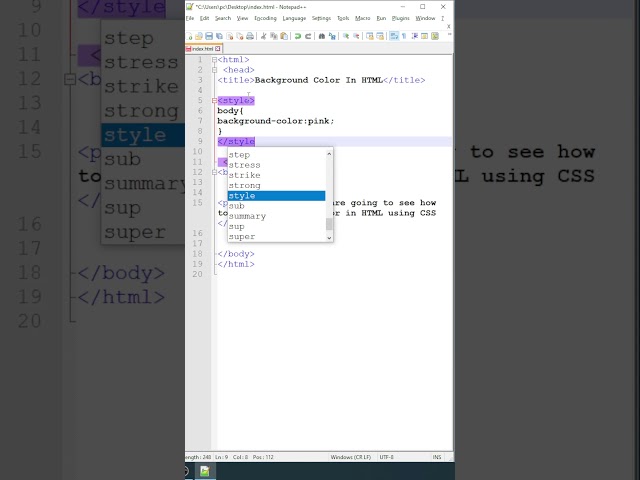Click the Notepad++ icon in the taskbar
Viewport: 640px width, 480px height.
(205, 471)
